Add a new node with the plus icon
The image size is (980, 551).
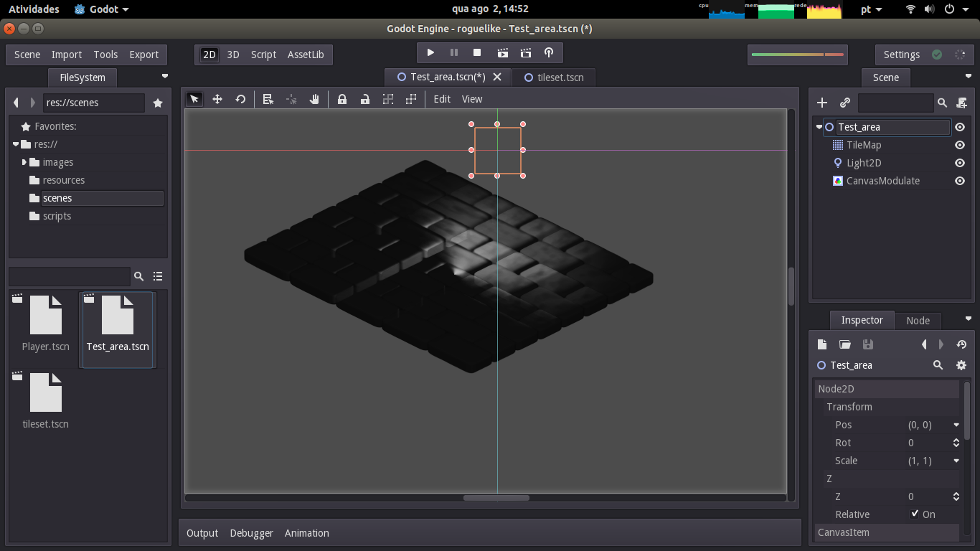[822, 103]
